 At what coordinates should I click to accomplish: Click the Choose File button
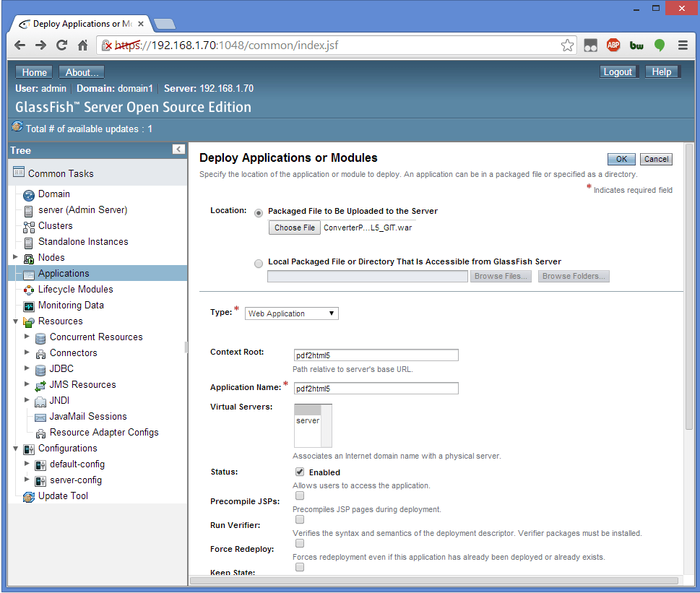295,228
